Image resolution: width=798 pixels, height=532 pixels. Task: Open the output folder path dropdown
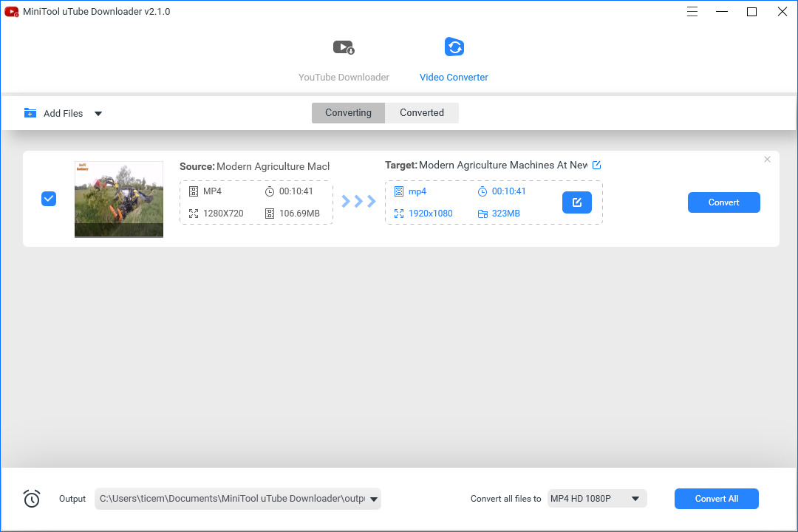374,499
